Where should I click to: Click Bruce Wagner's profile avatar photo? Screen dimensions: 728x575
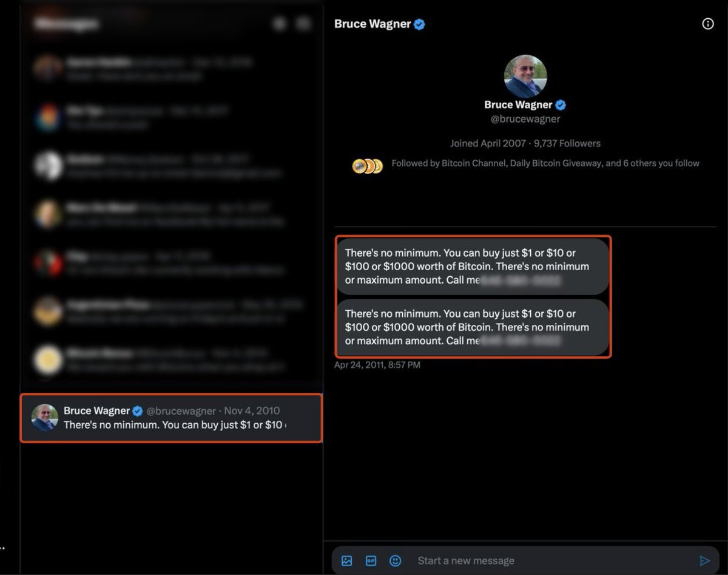525,75
